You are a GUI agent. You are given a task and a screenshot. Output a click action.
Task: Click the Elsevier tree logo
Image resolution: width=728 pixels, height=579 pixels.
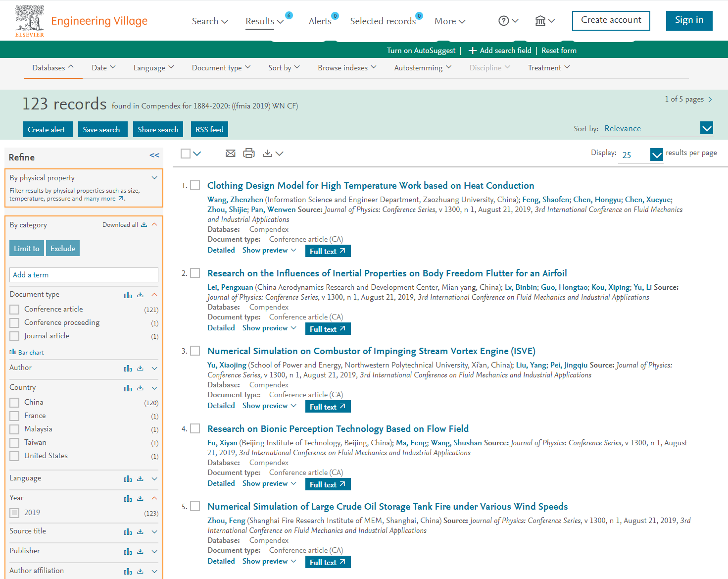click(30, 21)
